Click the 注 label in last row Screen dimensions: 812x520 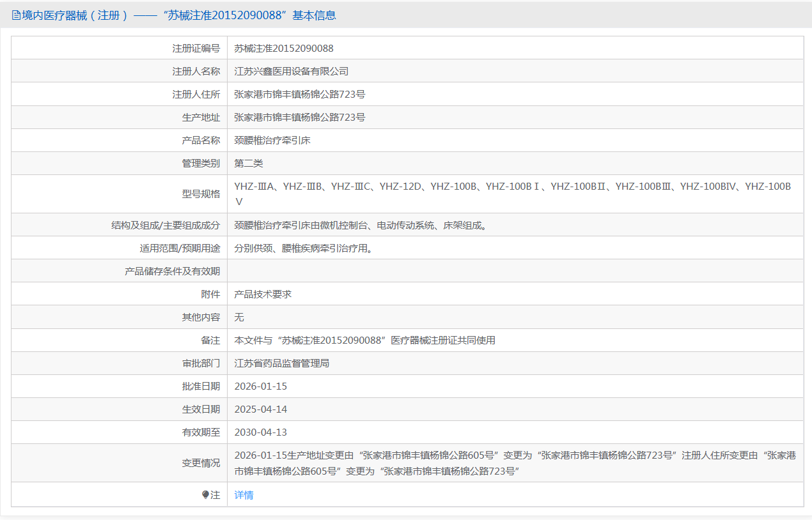point(215,494)
